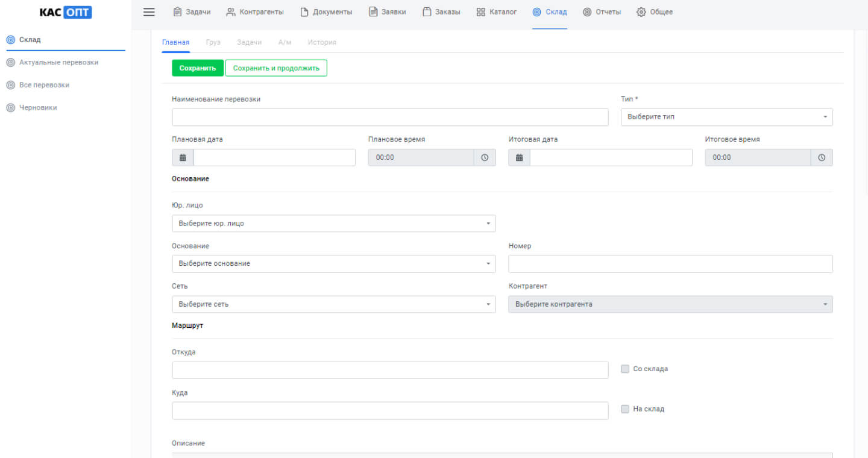Open Заказы in the top menu
868x458 pixels.
pyautogui.click(x=448, y=12)
